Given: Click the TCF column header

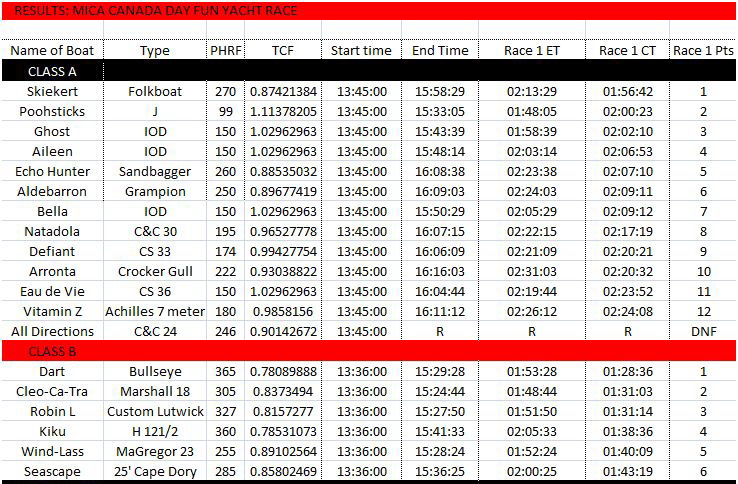Looking at the screenshot, I should click(282, 51).
